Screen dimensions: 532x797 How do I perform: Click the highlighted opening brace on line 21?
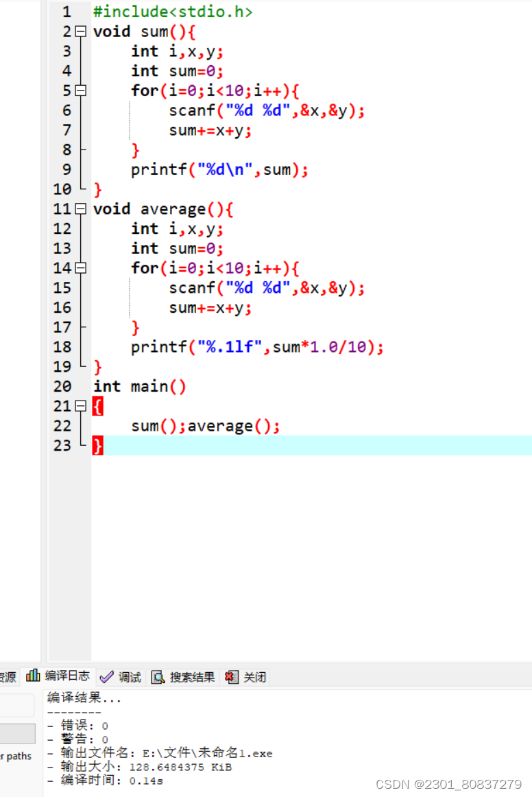point(97,406)
